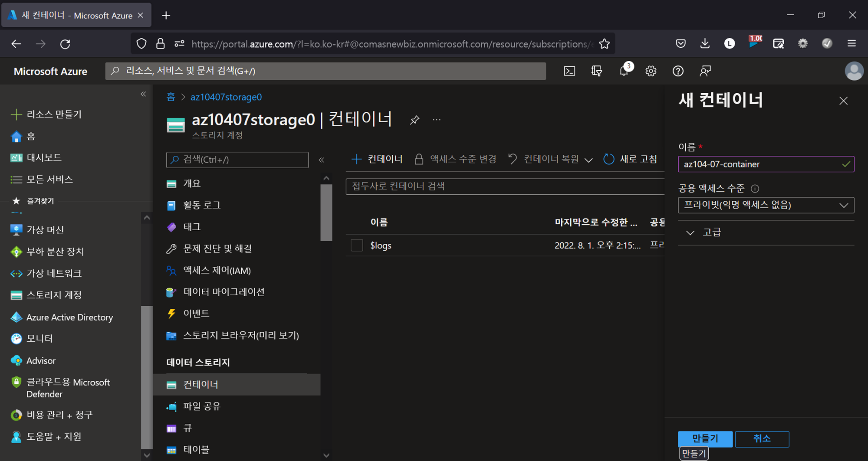The image size is (868, 461).
Task: Focus 접두사로 컨테이너 검색 field
Action: click(x=505, y=186)
